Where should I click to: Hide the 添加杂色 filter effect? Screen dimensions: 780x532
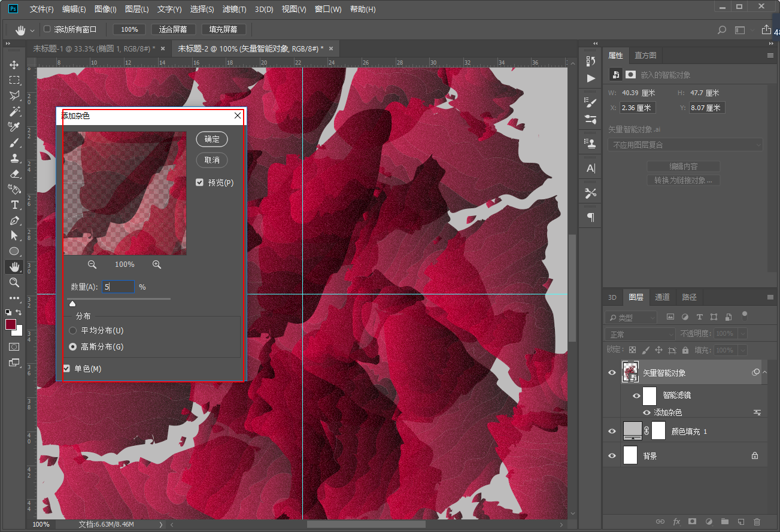click(647, 412)
